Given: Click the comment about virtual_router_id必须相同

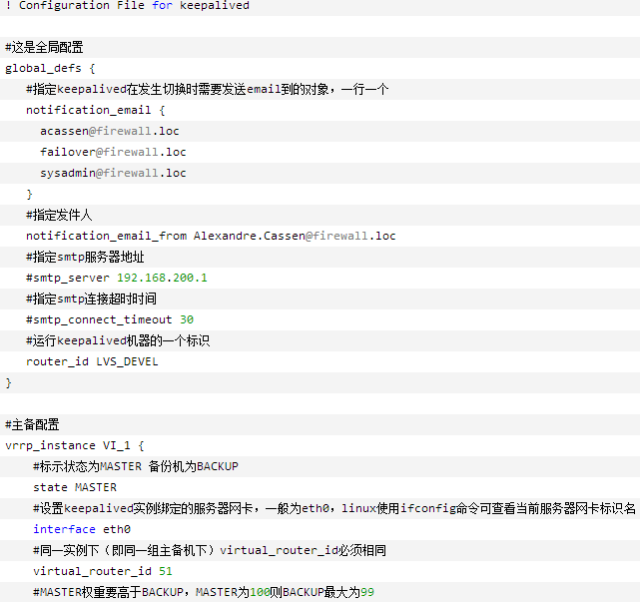Looking at the screenshot, I should tap(210, 550).
